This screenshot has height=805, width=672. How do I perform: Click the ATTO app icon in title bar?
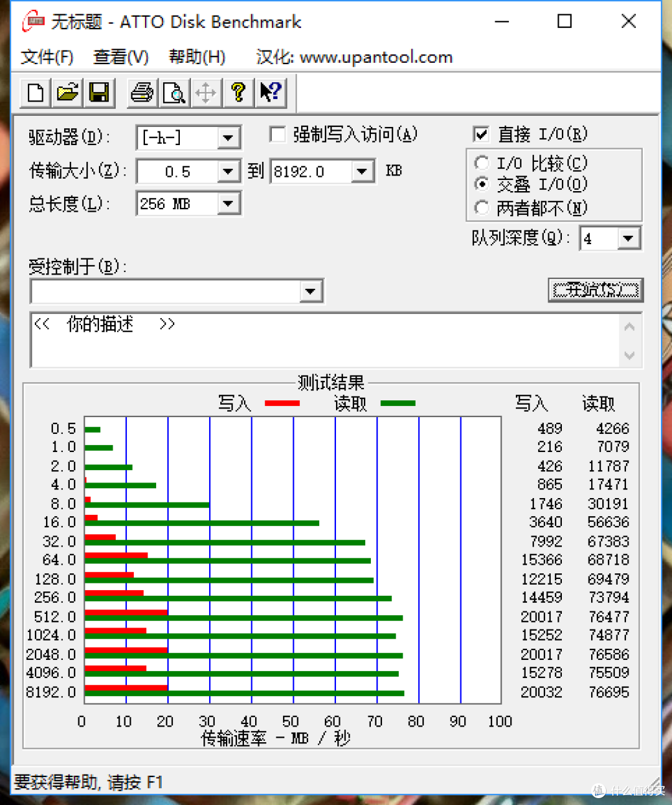tap(33, 21)
